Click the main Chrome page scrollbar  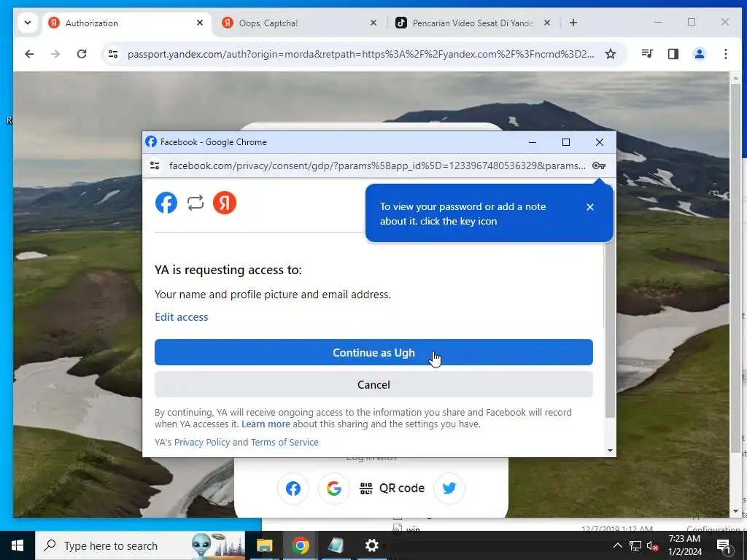735,267
